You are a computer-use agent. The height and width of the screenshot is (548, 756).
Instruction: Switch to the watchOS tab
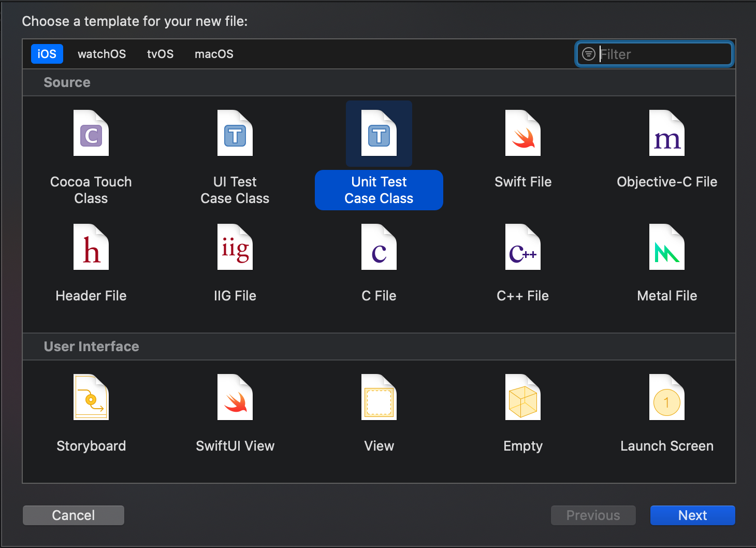[x=102, y=54]
